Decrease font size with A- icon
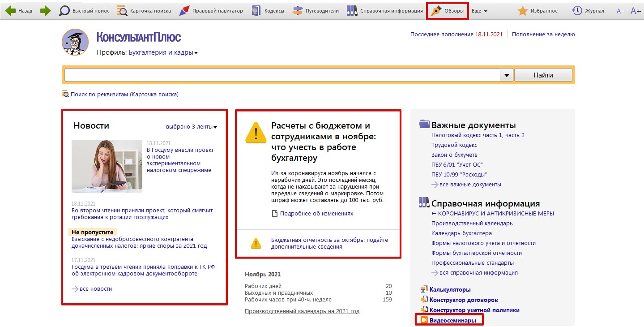The image size is (644, 327). pyautogui.click(x=620, y=11)
